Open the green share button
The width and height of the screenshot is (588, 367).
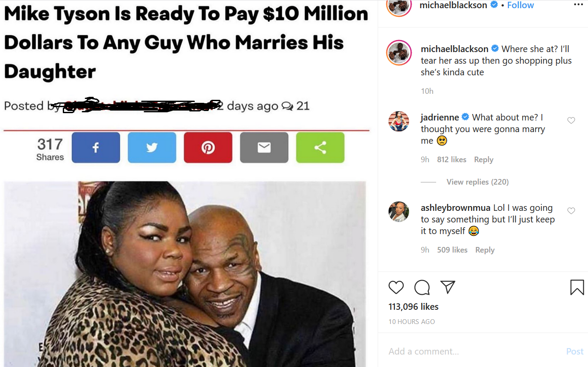[320, 148]
